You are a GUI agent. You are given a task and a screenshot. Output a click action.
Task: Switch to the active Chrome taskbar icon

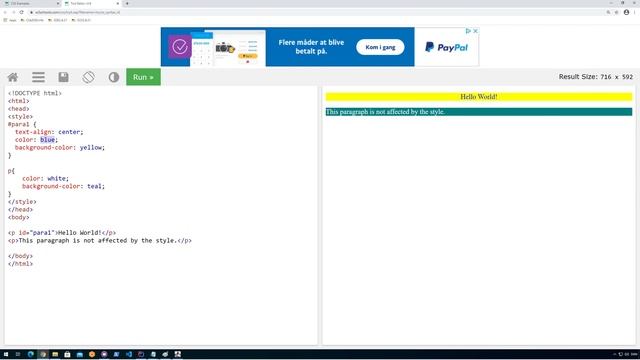(x=43, y=354)
